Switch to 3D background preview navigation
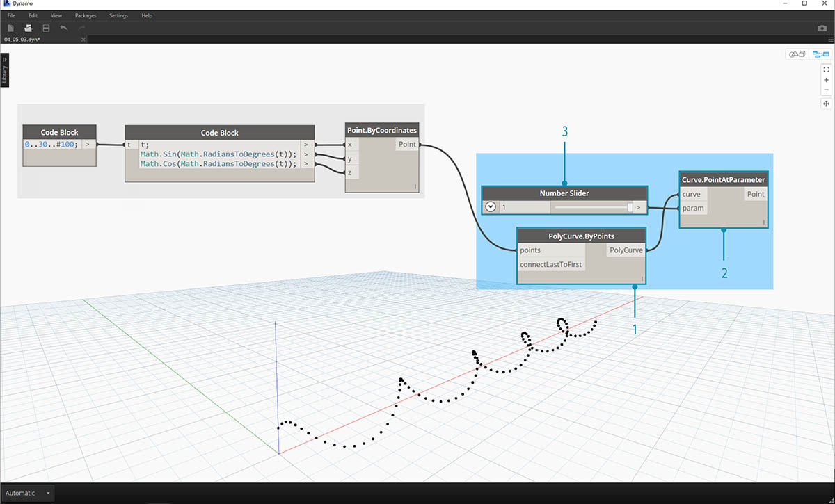Viewport: 835px width, 504px height. click(796, 54)
